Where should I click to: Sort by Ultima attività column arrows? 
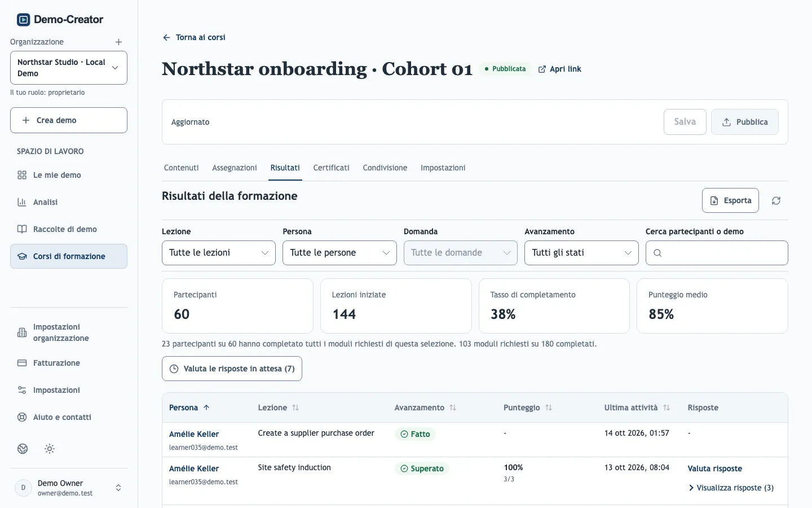[x=667, y=408]
